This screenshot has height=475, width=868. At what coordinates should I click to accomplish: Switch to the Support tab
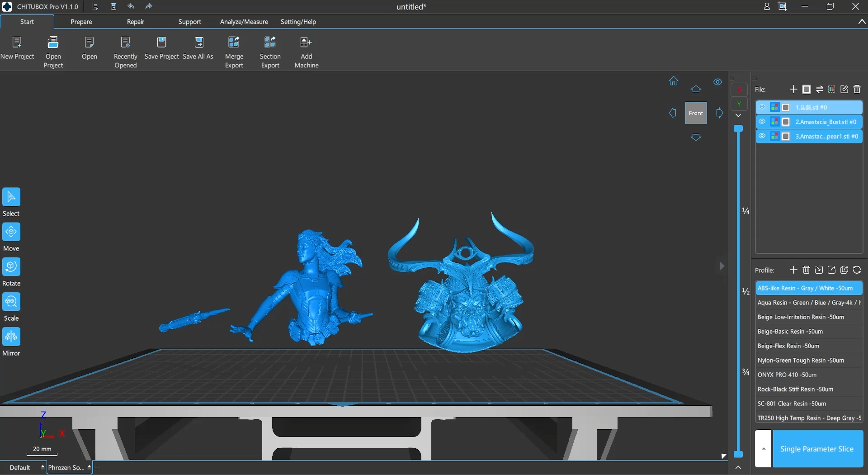tap(189, 22)
